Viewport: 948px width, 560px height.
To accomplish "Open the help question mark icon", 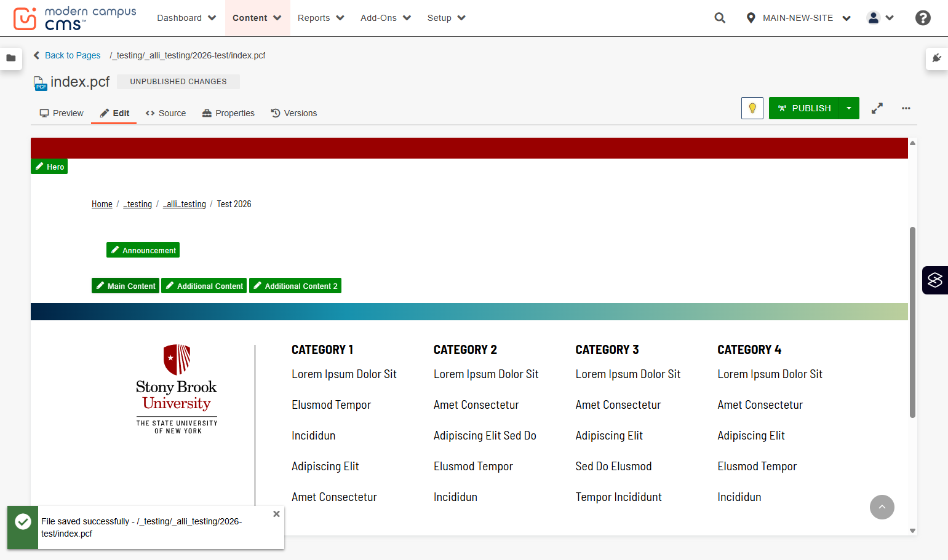I will 923,18.
